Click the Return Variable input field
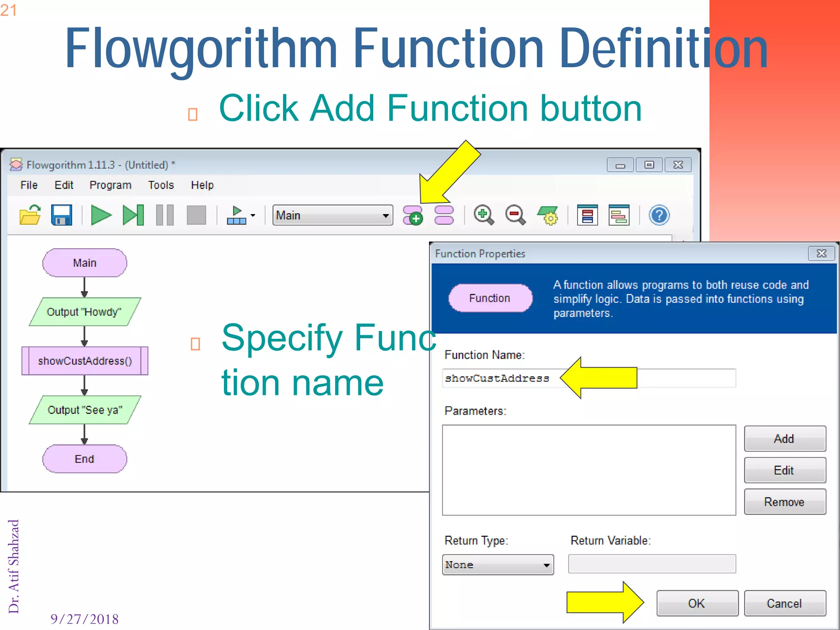Viewport: 840px width, 630px height. 652,564
